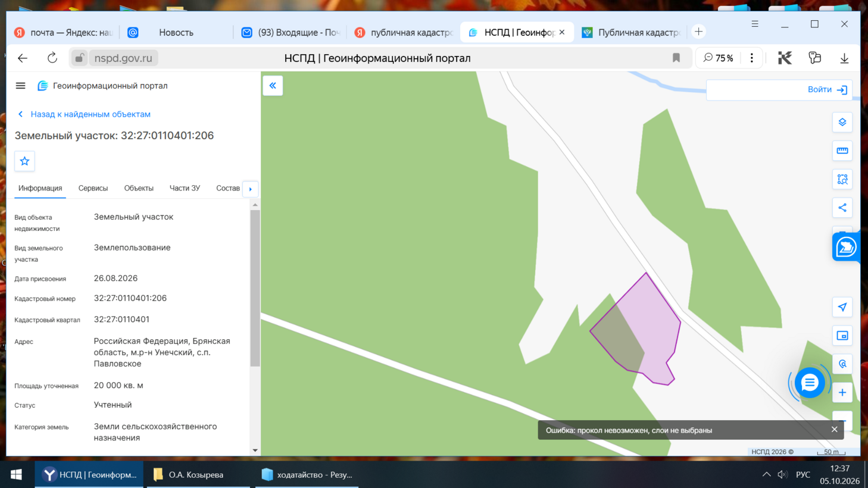
Task: Switch to the Новость browser tab
Action: 176,33
